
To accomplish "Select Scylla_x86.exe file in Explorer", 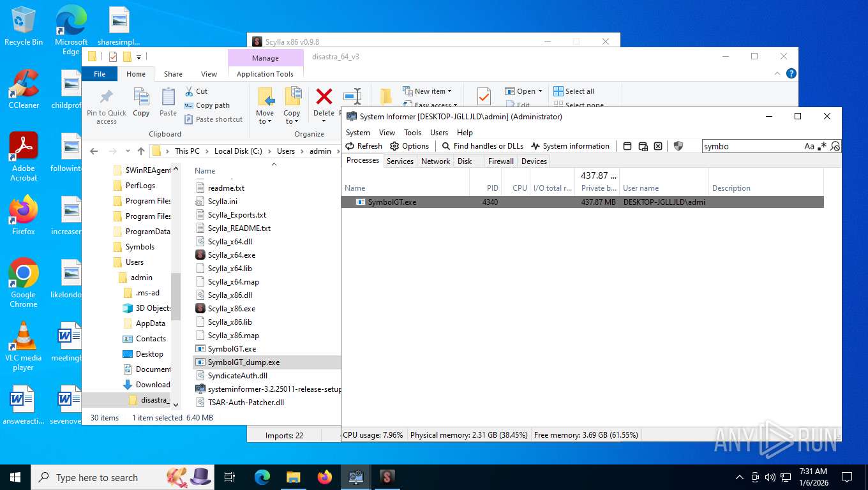I will (231, 309).
